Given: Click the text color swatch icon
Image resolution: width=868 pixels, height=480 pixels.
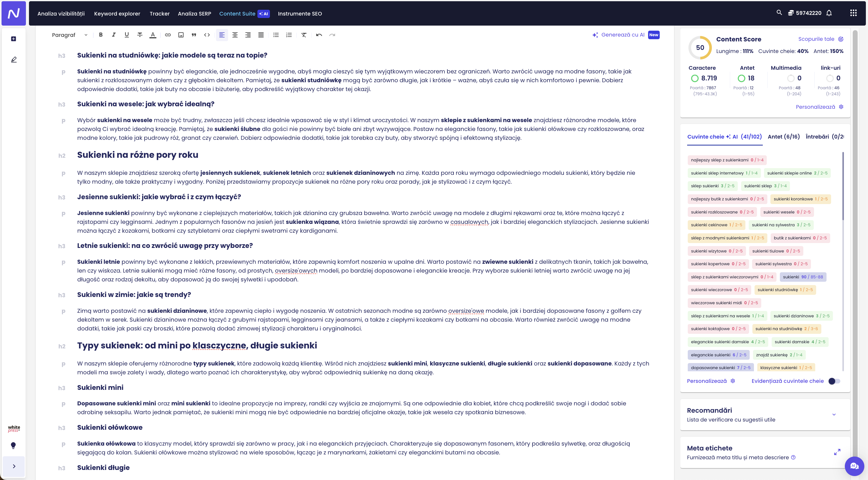Looking at the screenshot, I should (152, 35).
